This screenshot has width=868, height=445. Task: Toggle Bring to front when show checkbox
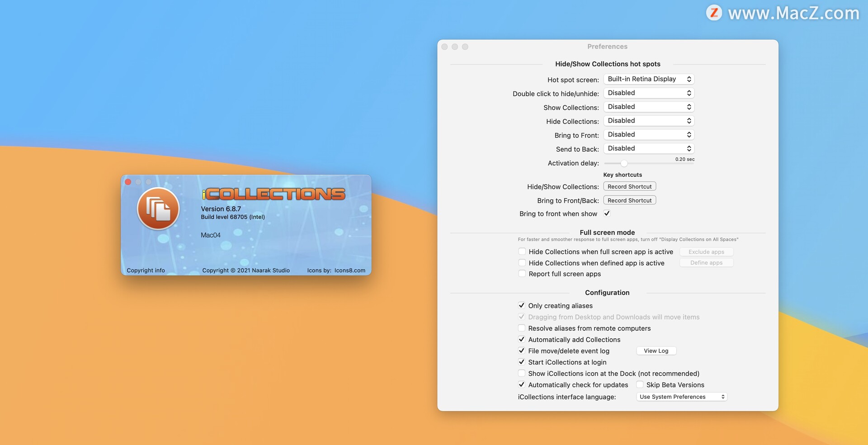[607, 213]
